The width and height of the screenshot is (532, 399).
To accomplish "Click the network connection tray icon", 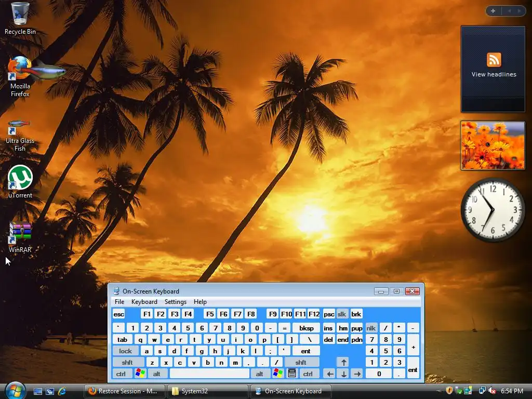I will 482,391.
